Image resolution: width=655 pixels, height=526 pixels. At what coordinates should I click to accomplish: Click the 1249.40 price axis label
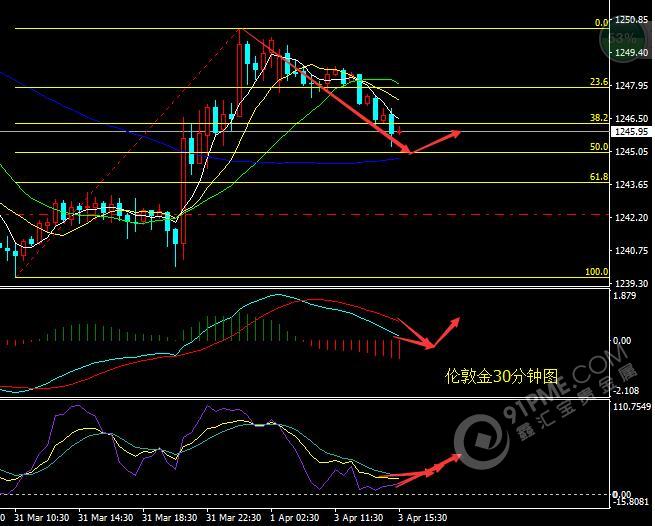tap(632, 53)
